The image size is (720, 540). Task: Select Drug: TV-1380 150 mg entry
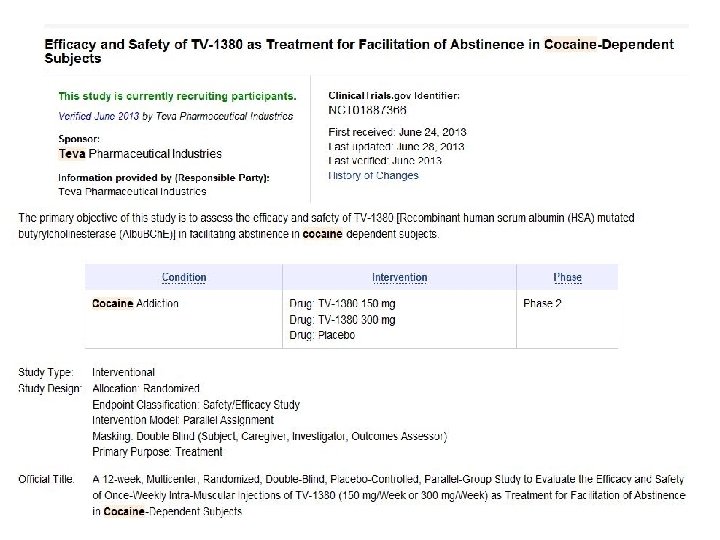[x=340, y=302]
